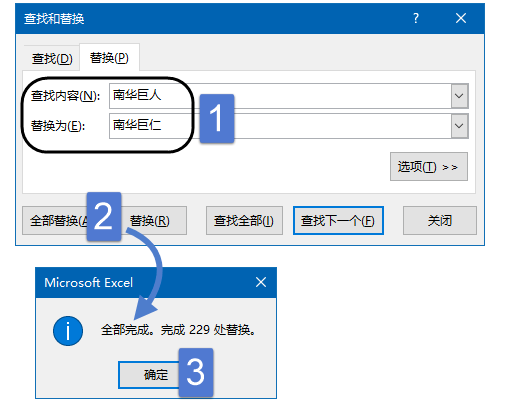Click the step 3 number badge
The height and width of the screenshot is (403, 527).
(196, 372)
